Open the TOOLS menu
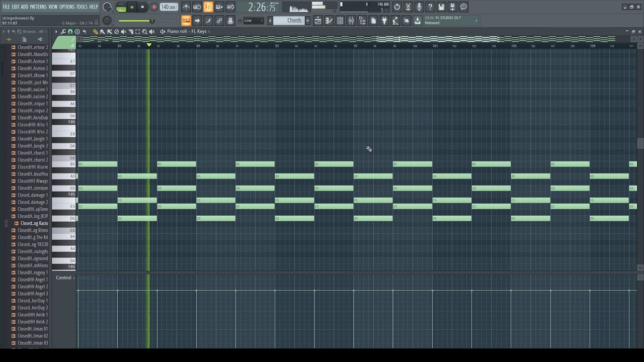 [82, 7]
